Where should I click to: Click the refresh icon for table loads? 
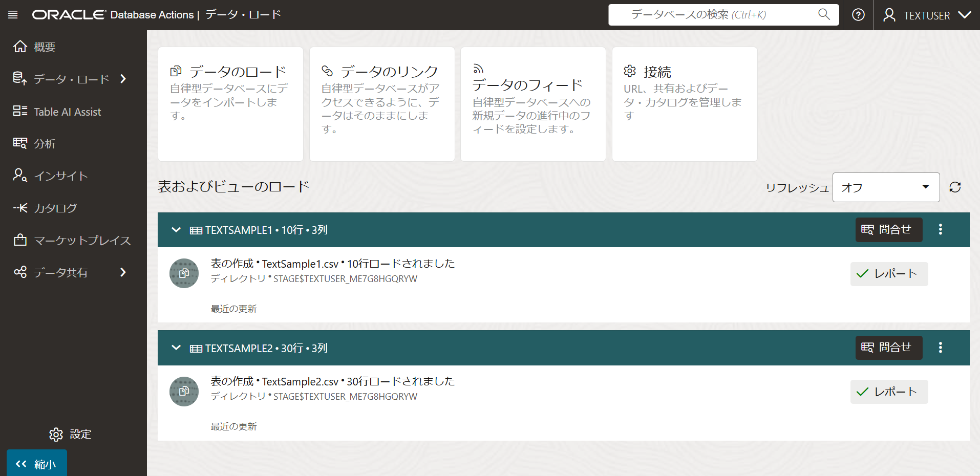coord(955,187)
